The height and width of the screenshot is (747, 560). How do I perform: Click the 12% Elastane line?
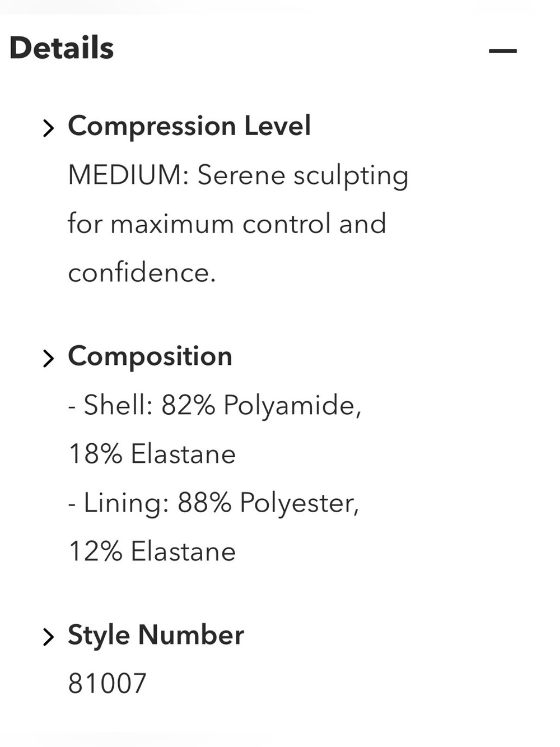(x=152, y=551)
